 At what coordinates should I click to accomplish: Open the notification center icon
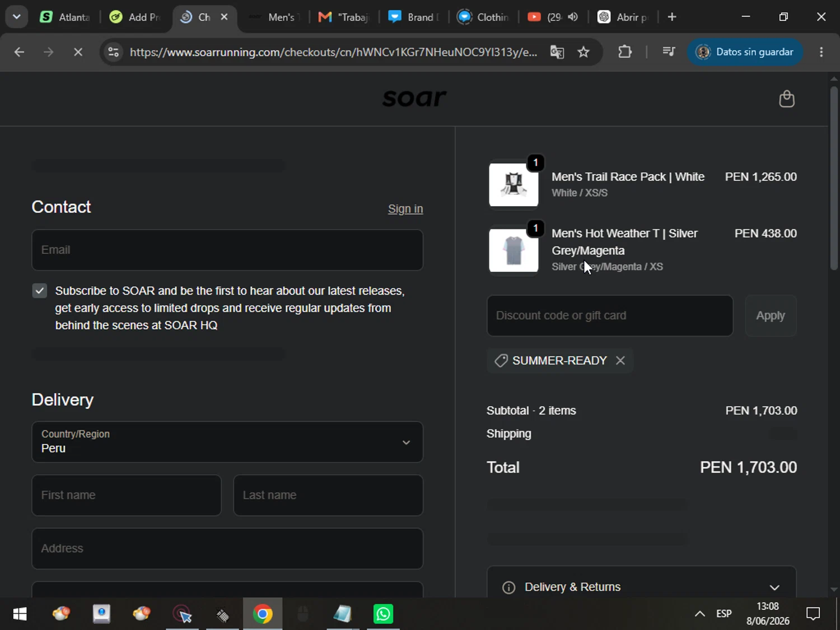[813, 614]
